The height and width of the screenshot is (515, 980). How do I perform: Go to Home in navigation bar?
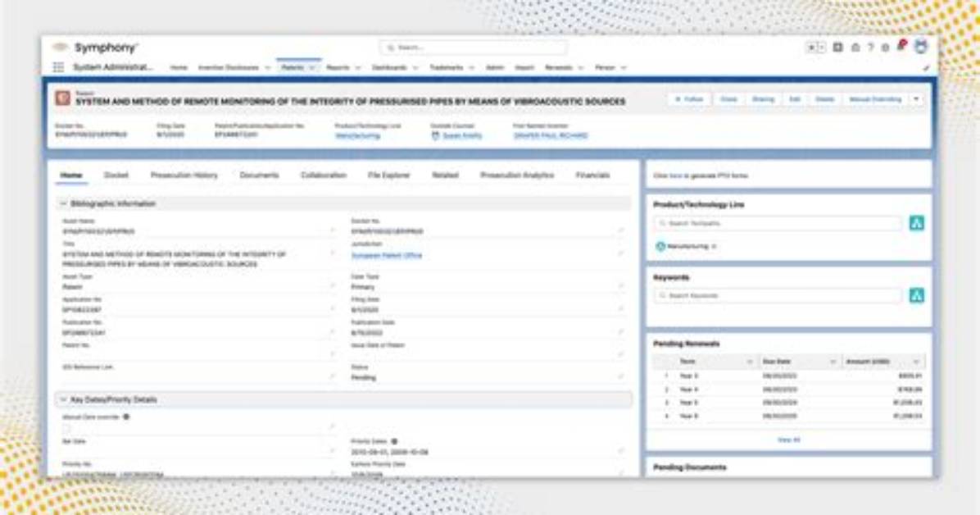click(x=179, y=67)
